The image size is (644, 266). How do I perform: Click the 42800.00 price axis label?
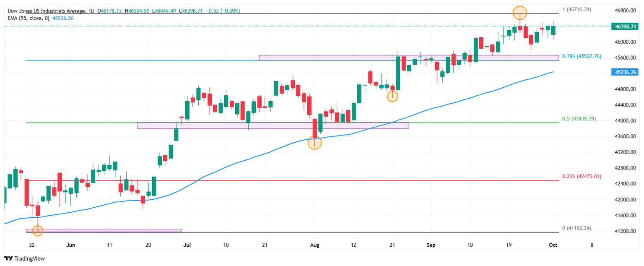[626, 168]
